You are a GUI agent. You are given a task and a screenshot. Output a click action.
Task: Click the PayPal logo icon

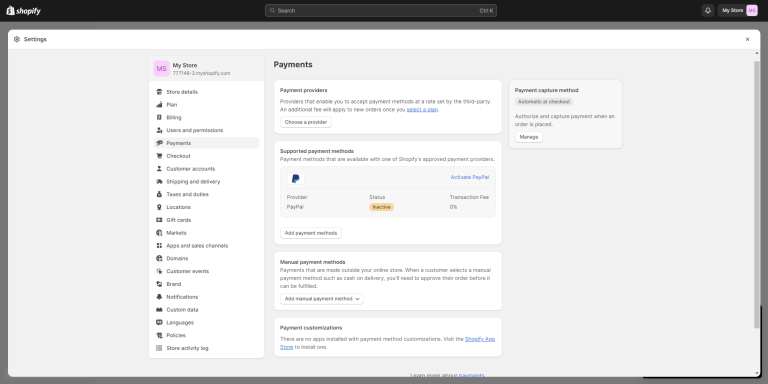coord(296,179)
